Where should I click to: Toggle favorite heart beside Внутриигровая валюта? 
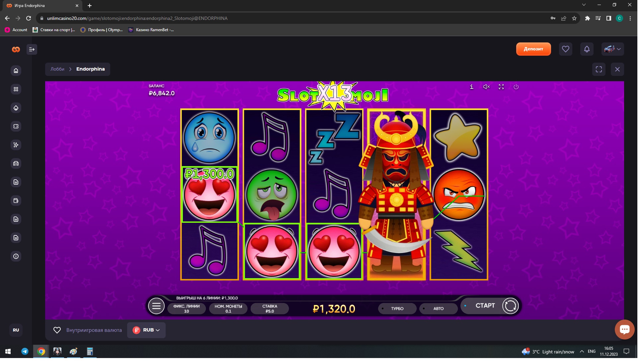[57, 330]
